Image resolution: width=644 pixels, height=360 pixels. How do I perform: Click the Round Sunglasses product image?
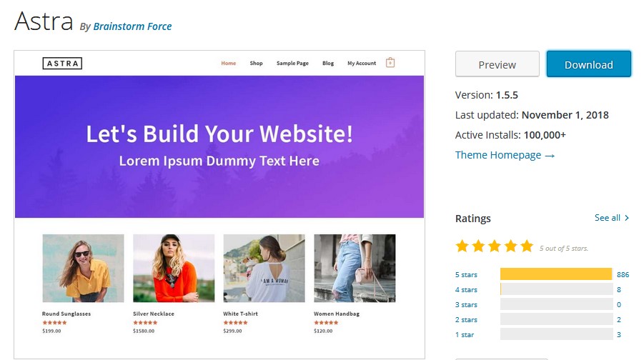point(83,268)
